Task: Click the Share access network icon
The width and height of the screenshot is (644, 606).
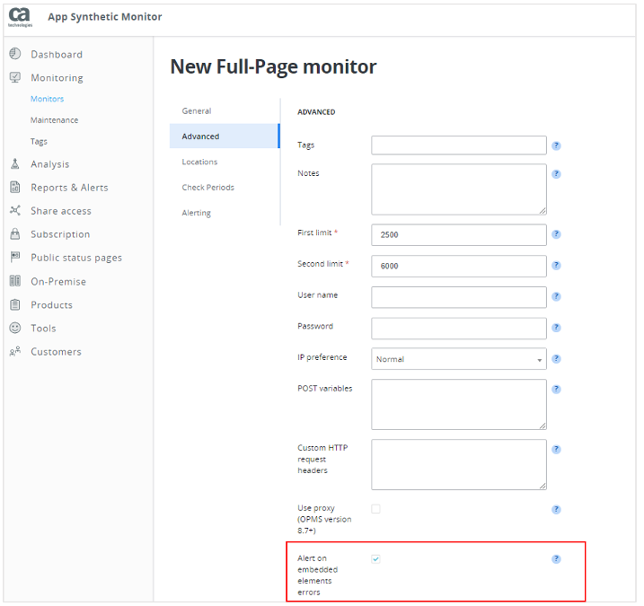Action: [x=15, y=210]
